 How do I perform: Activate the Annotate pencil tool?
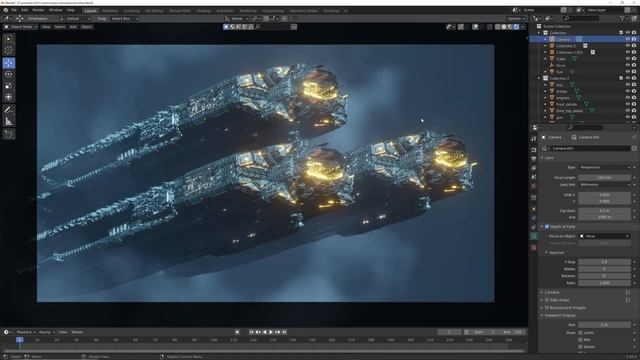click(x=9, y=109)
